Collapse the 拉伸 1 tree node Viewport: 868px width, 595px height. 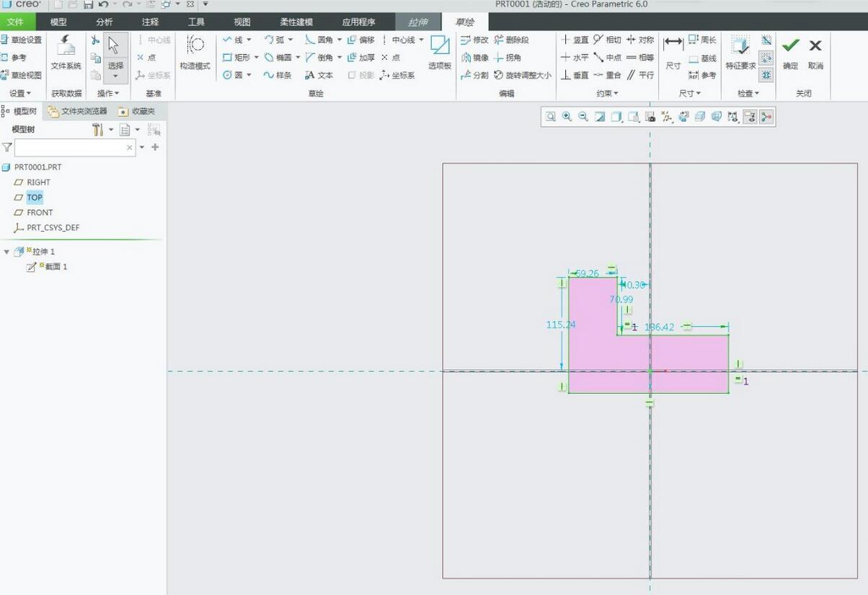click(x=6, y=252)
